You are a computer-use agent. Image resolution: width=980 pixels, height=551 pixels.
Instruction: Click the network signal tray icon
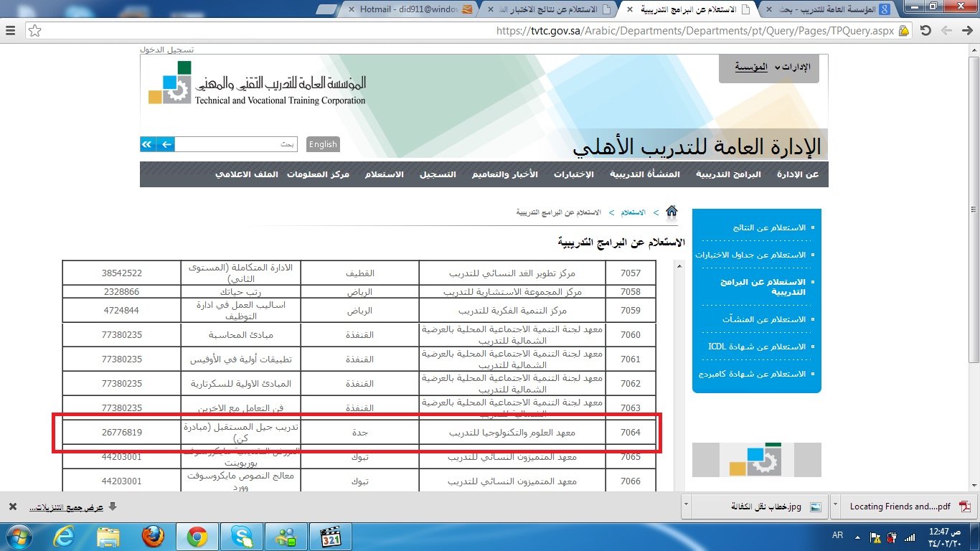[x=910, y=537]
